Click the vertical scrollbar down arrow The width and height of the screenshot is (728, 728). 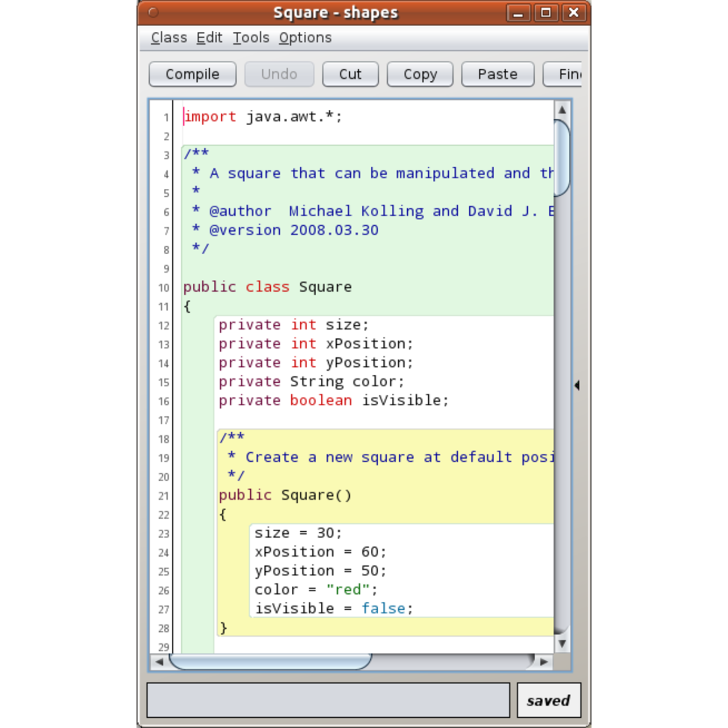[x=562, y=644]
